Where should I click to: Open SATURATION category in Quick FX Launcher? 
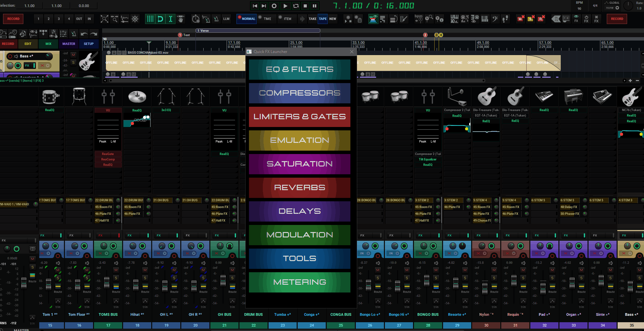[x=299, y=164]
